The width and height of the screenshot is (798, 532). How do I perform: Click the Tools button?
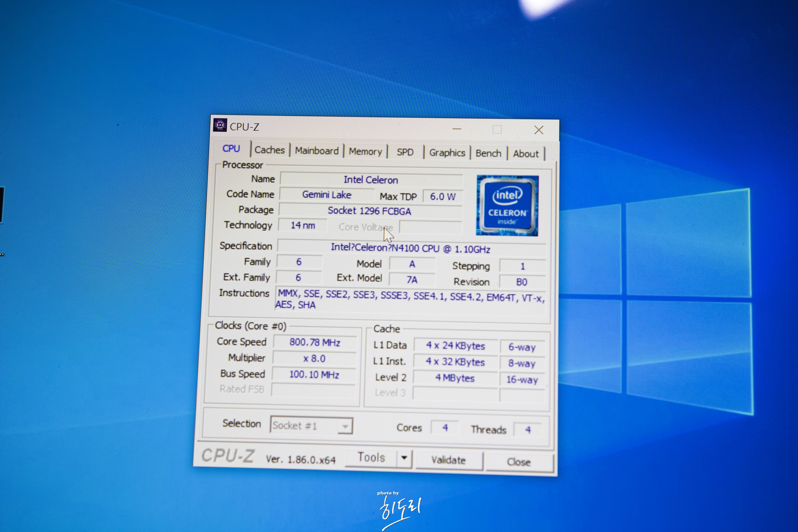[x=371, y=458]
